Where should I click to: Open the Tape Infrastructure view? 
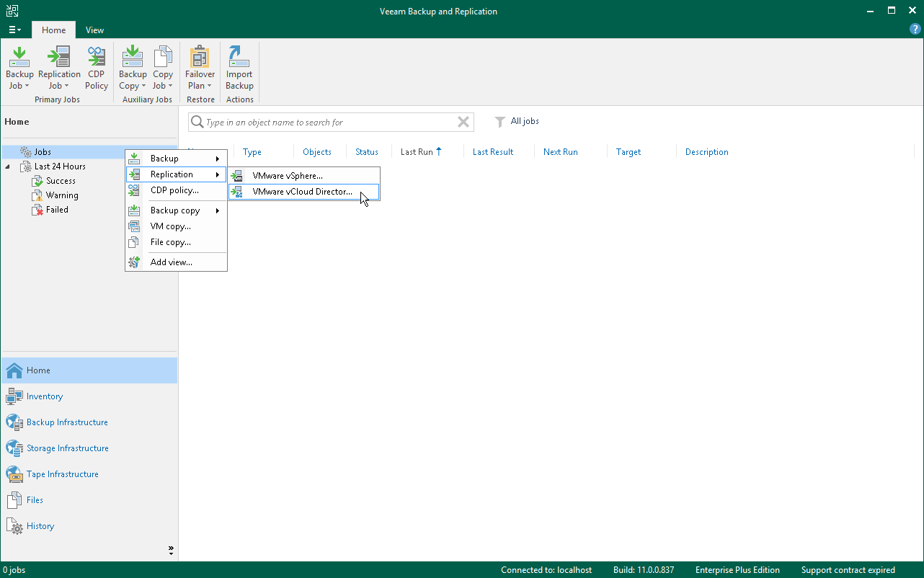click(x=89, y=474)
